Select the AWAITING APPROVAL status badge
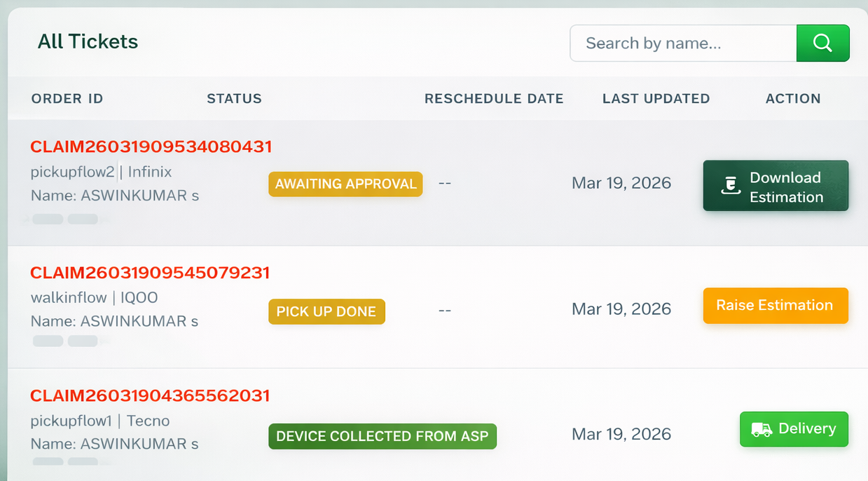868x481 pixels. [x=345, y=184]
